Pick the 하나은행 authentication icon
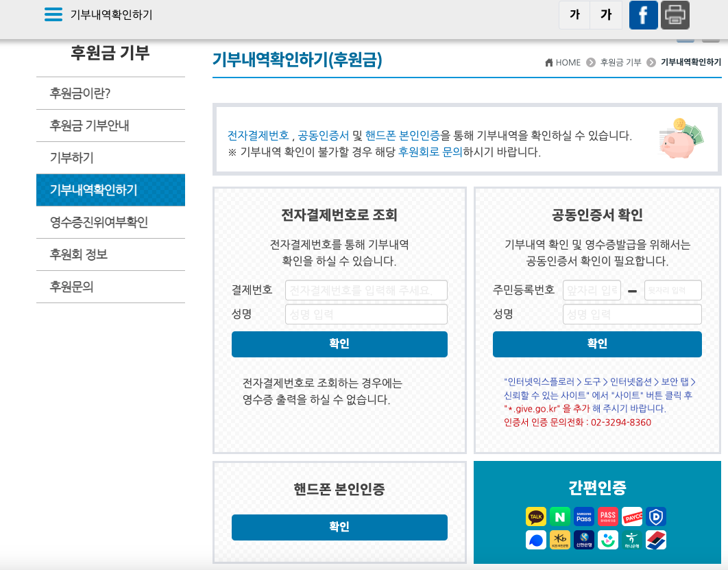Screen dimensions: 728x570 coord(633,540)
